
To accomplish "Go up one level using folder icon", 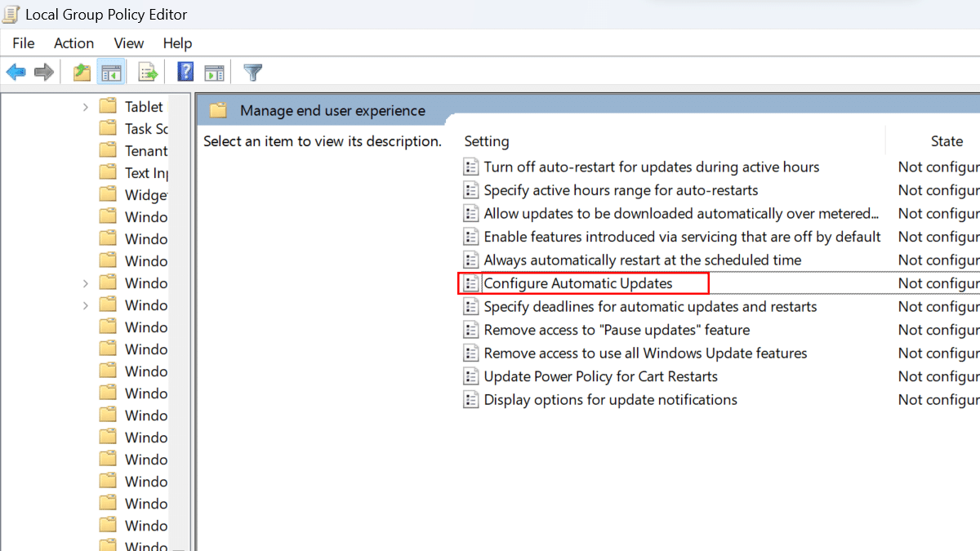I will [x=82, y=72].
